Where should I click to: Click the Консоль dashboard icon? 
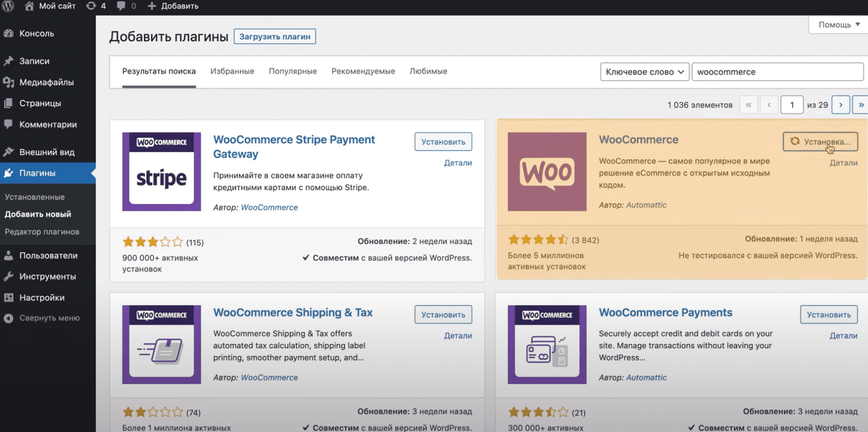(x=8, y=33)
